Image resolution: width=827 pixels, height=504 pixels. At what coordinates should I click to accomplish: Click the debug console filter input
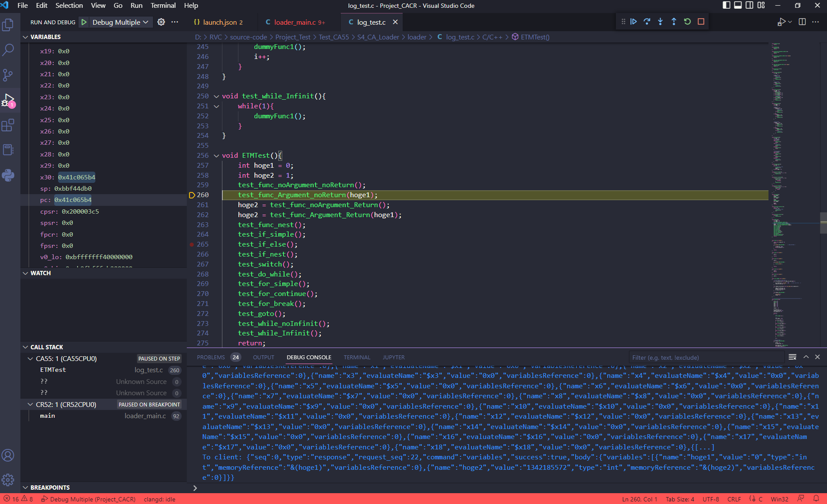pos(706,358)
